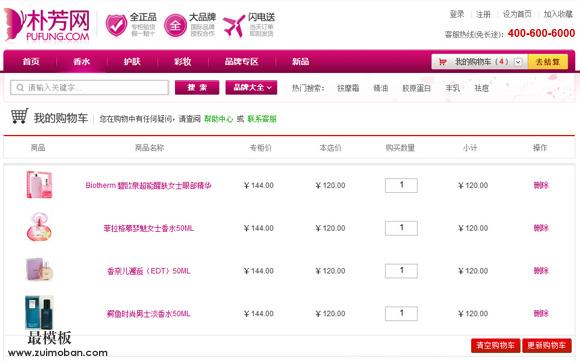This screenshot has height=361, width=580.
Task: Click the 设为首页 link
Action: [x=517, y=14]
